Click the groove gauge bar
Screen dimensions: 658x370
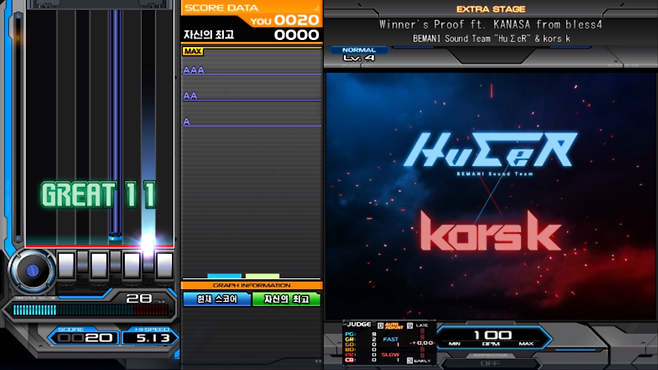(x=90, y=310)
